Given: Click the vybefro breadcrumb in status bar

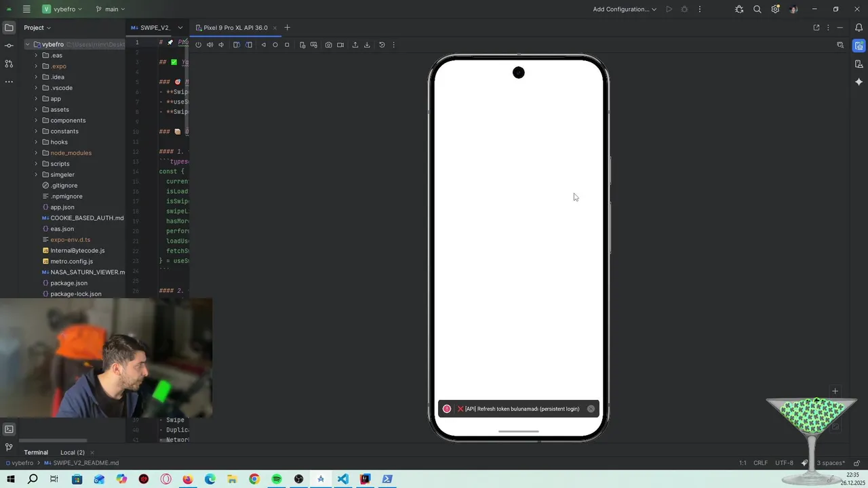Looking at the screenshot, I should pyautogui.click(x=19, y=463).
